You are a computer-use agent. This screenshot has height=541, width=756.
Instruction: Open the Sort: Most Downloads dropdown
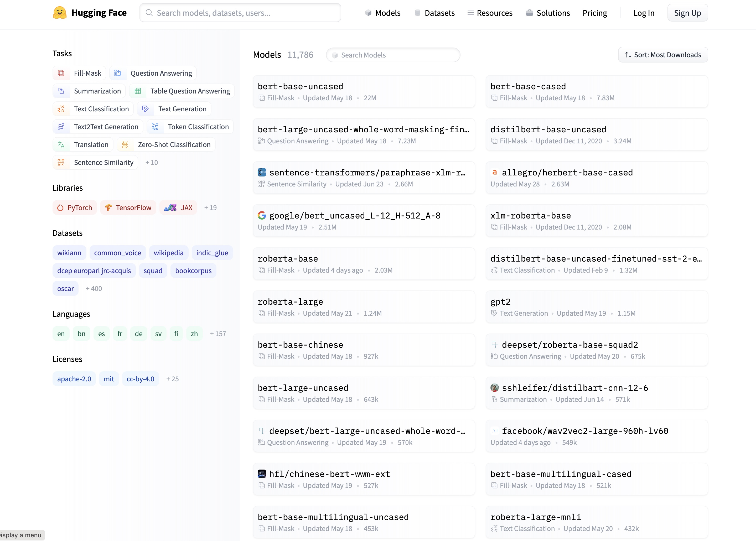[663, 55]
